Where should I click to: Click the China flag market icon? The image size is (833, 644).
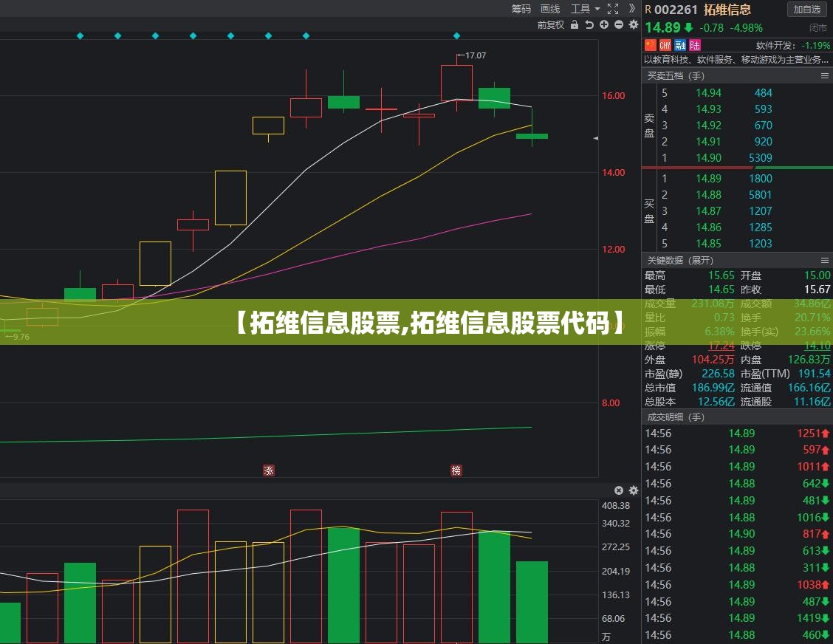[651, 45]
